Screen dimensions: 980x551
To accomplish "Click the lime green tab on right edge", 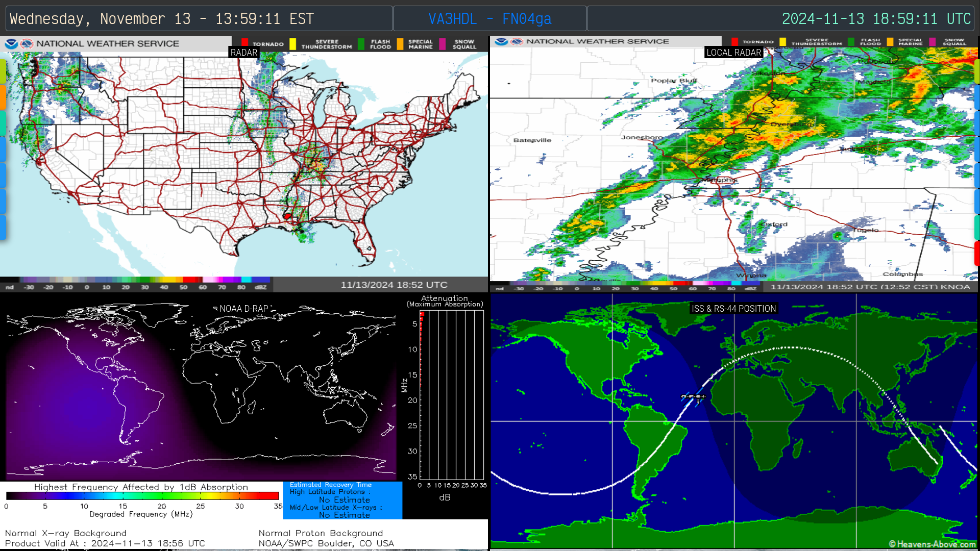I will (977, 71).
